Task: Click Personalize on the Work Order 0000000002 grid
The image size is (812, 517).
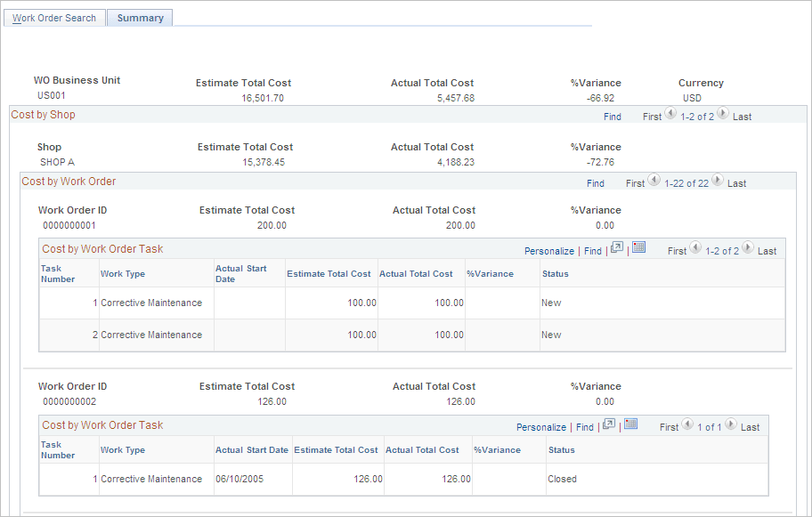Action: tap(540, 426)
